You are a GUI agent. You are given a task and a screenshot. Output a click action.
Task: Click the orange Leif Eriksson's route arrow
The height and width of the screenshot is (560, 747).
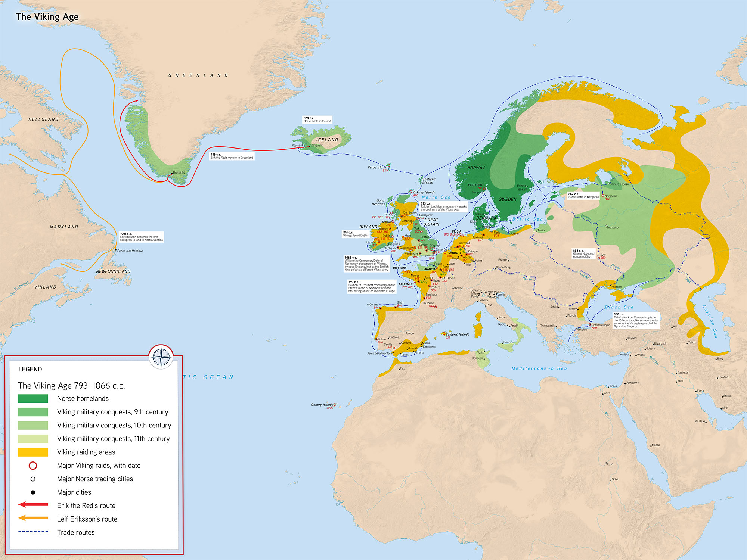[x=33, y=518]
